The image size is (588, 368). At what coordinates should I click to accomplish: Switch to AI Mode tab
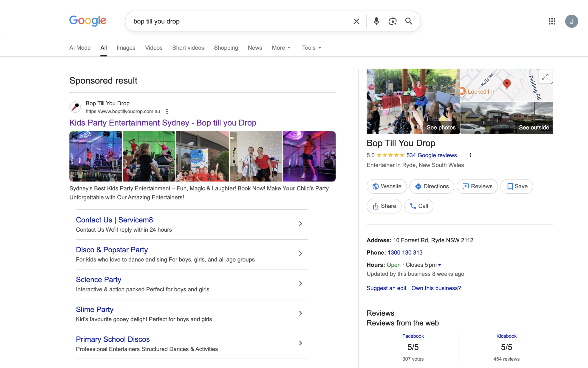click(80, 48)
